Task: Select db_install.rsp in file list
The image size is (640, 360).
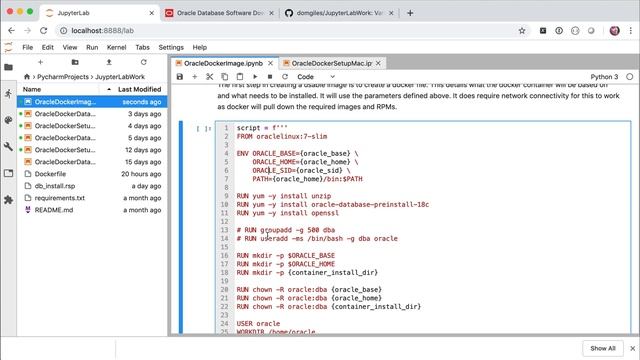Action: pos(92,186)
